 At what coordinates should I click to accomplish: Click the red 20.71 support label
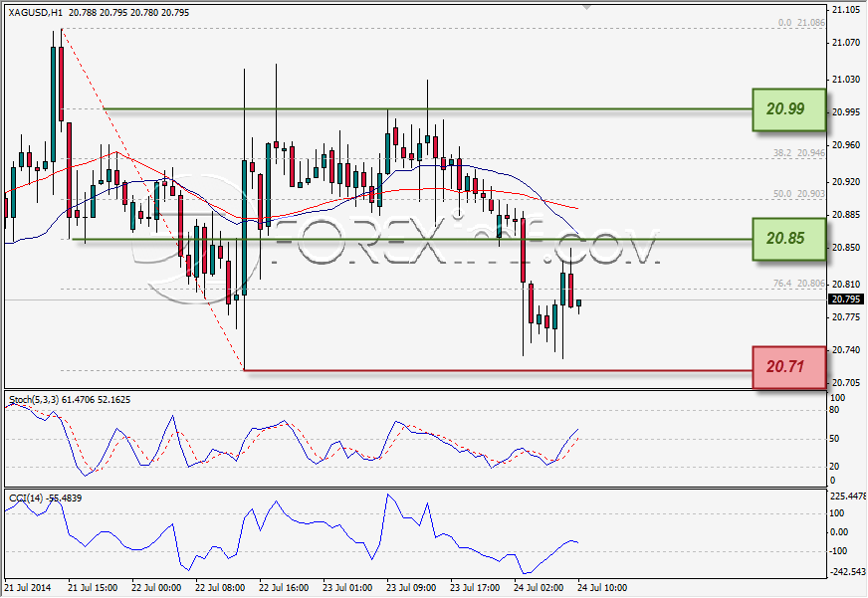[788, 367]
